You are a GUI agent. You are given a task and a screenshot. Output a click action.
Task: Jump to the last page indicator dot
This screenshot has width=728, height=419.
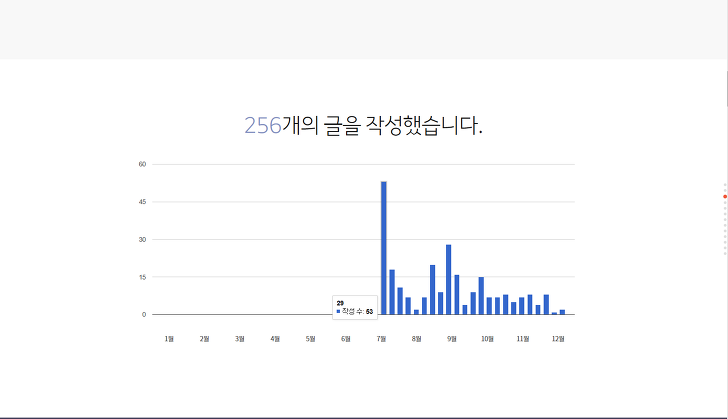[x=725, y=254]
